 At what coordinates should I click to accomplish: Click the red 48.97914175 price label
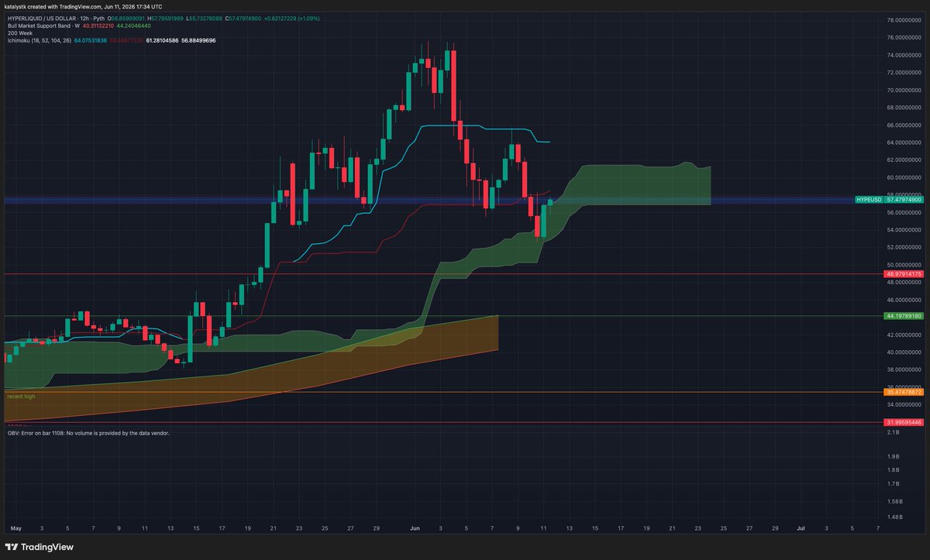pyautogui.click(x=904, y=274)
